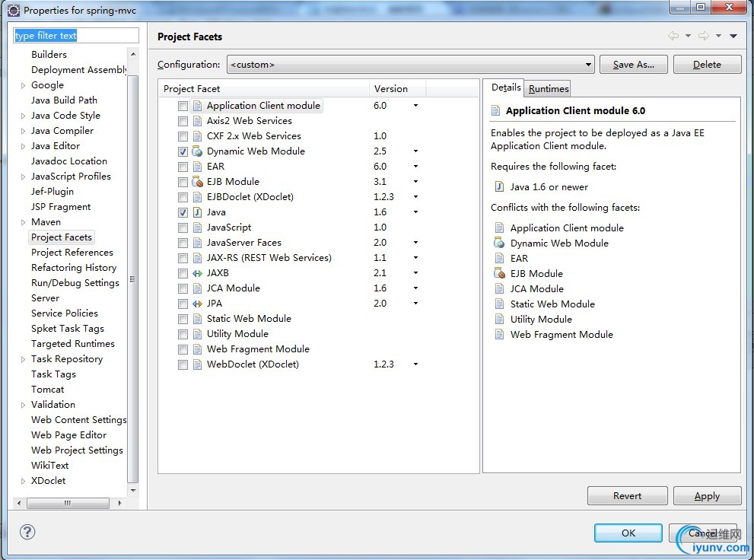The image size is (754, 560).
Task: Click the Eclipse icon in the title bar
Action: (14, 10)
